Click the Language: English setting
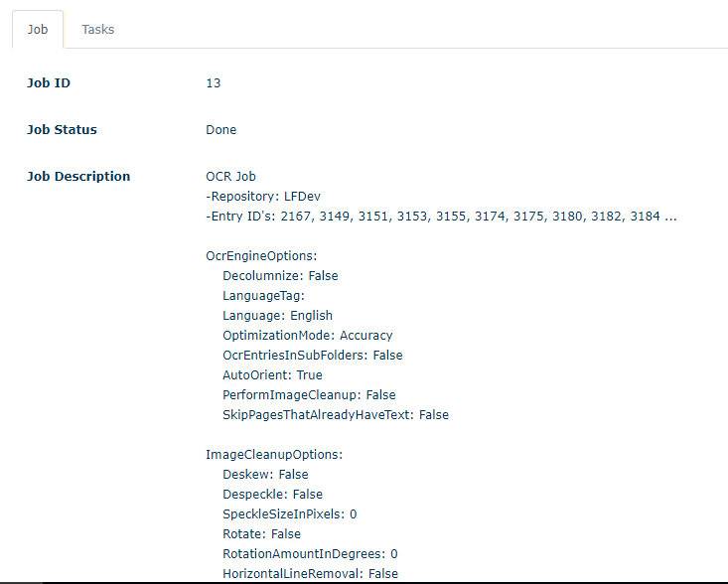 [x=277, y=316]
